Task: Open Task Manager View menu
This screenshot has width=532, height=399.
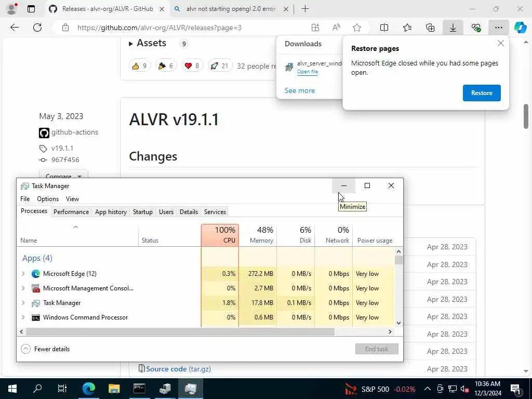Action: (x=72, y=199)
